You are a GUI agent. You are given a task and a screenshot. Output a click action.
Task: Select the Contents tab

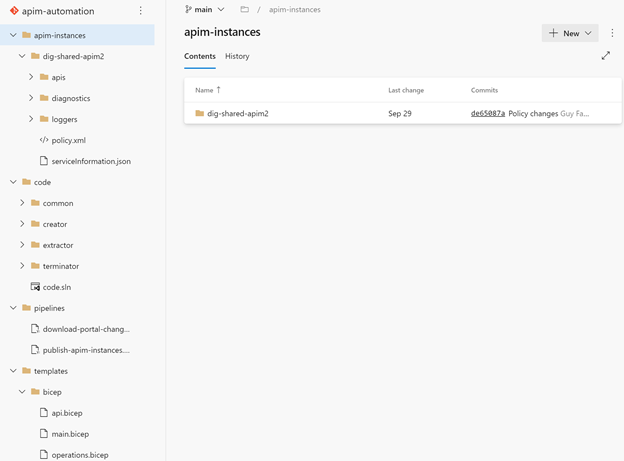tap(200, 56)
